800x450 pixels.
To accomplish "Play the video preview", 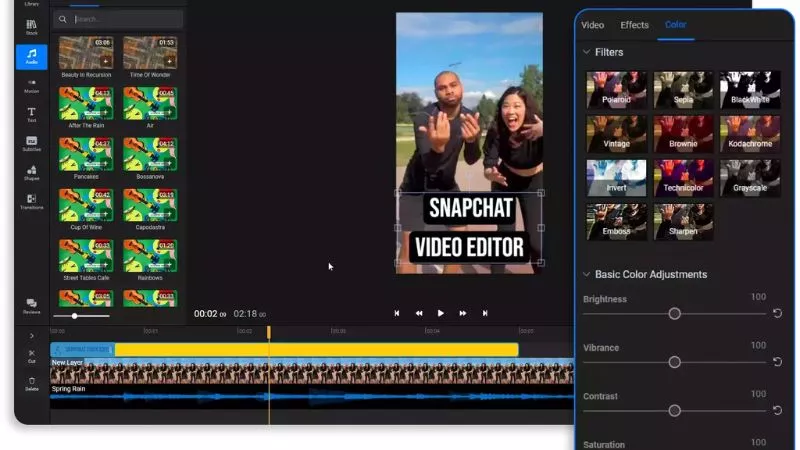I will coord(441,313).
